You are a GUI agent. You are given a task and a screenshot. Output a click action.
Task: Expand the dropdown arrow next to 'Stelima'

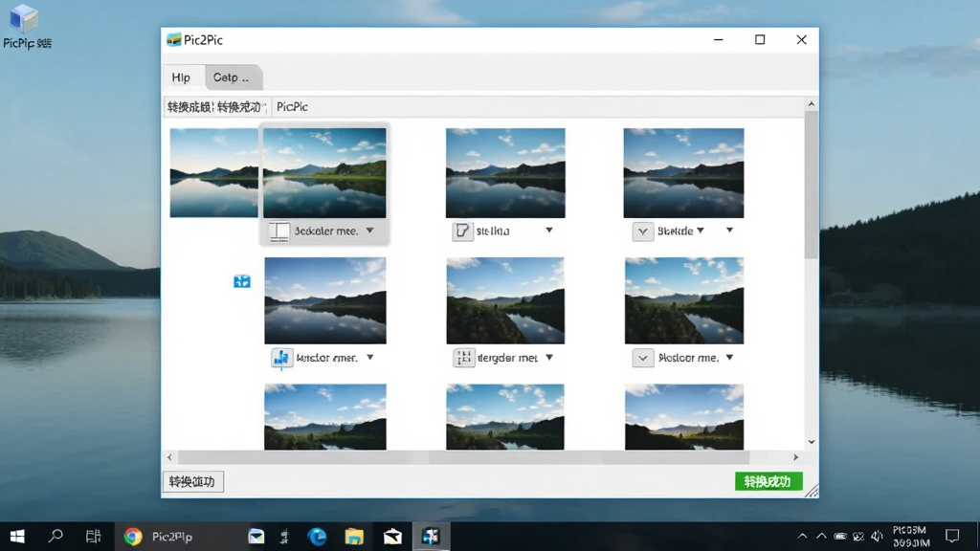pos(548,231)
